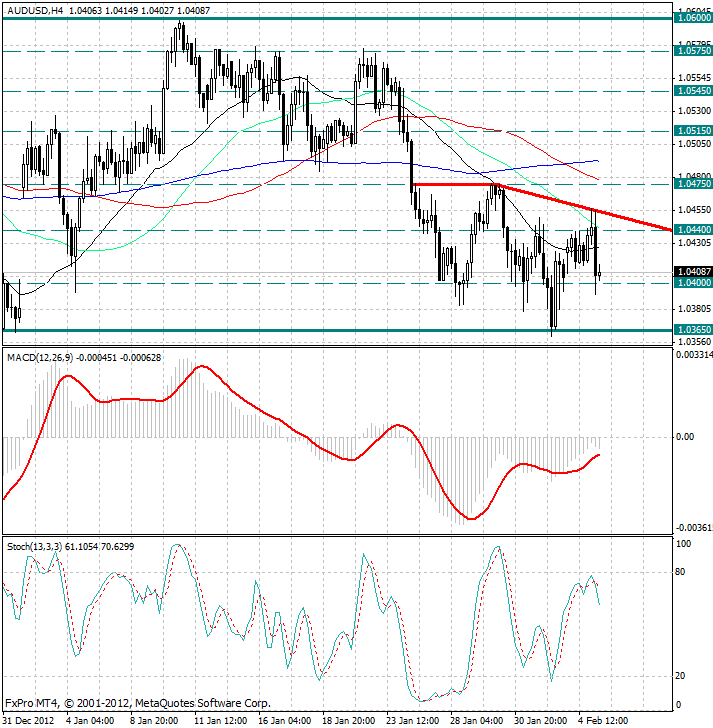Image resolution: width=713 pixels, height=728 pixels.
Task: Select the 1.0365 support level price tag
Action: click(x=692, y=329)
